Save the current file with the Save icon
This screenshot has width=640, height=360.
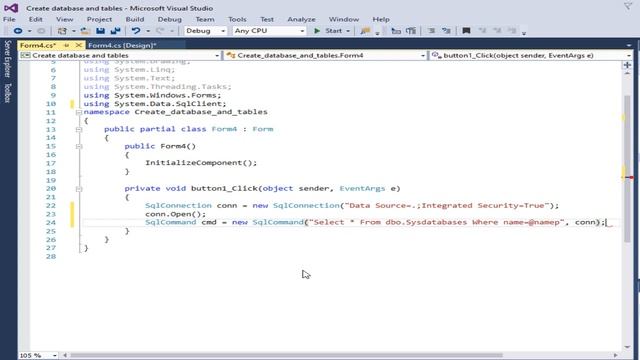click(100, 31)
